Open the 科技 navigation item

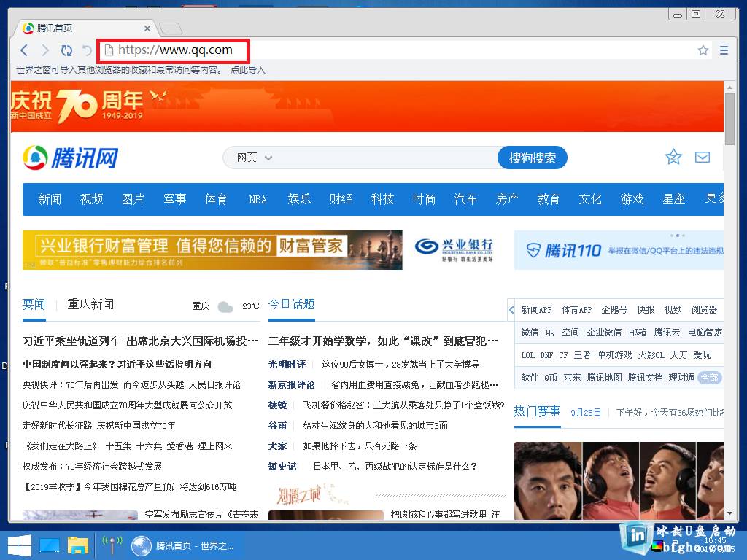click(382, 199)
